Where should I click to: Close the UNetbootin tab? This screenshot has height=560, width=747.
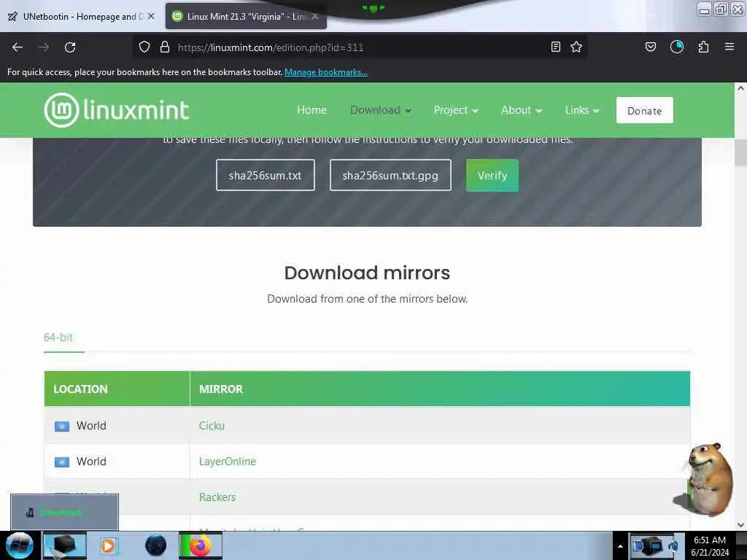(x=151, y=16)
